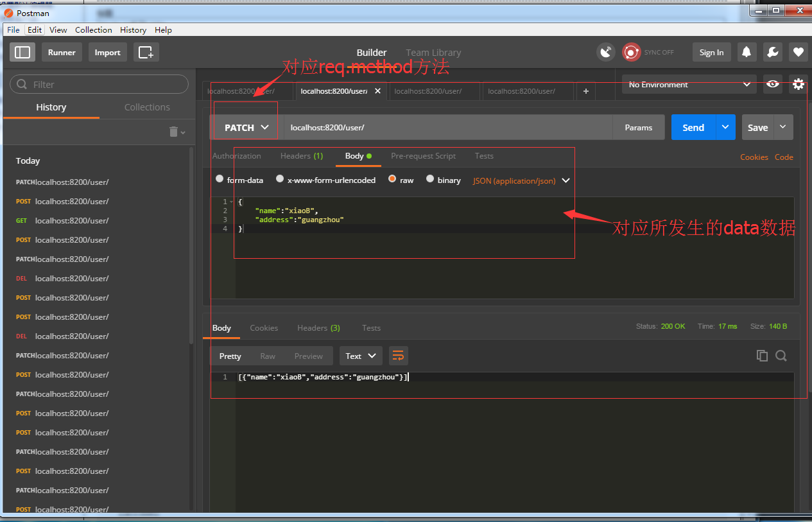This screenshot has width=812, height=522.
Task: Click the heart icon
Action: (x=799, y=53)
